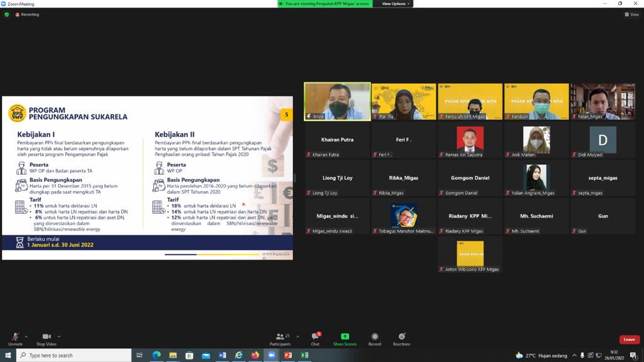The image size is (644, 362).
Task: Click the green Share Screen icon
Action: pos(345,337)
